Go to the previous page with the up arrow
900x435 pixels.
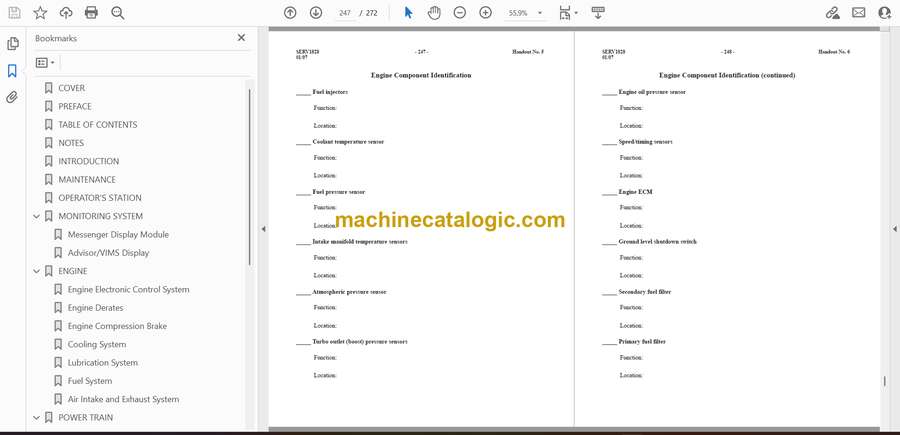pyautogui.click(x=290, y=13)
